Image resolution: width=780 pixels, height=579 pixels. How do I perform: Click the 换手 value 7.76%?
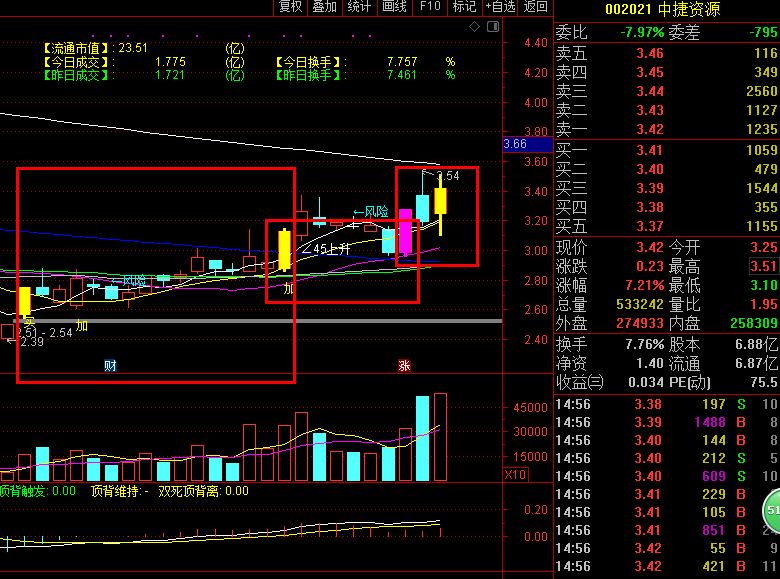[x=644, y=344]
